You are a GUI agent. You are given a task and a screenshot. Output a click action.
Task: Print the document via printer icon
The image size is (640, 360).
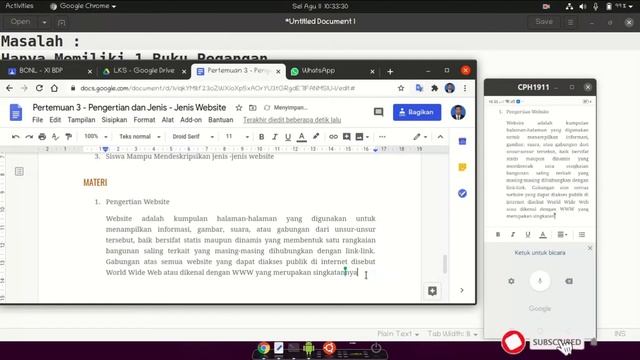click(42, 137)
